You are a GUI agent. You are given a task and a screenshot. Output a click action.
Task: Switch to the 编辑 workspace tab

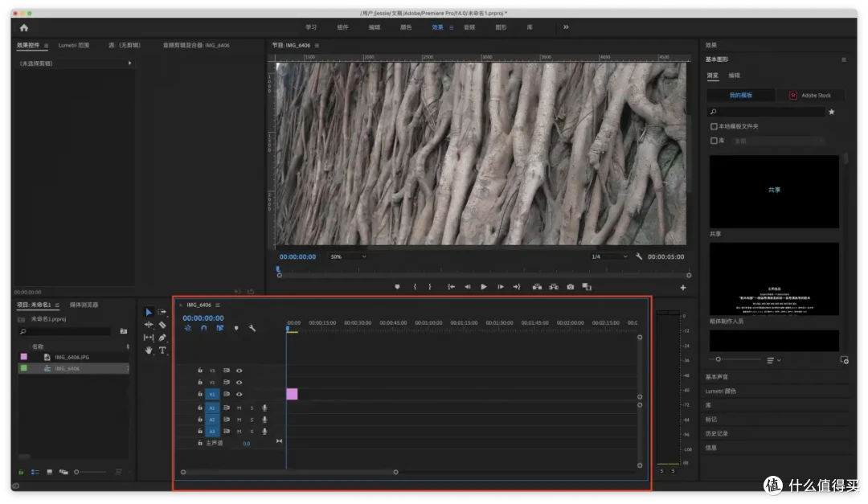375,27
